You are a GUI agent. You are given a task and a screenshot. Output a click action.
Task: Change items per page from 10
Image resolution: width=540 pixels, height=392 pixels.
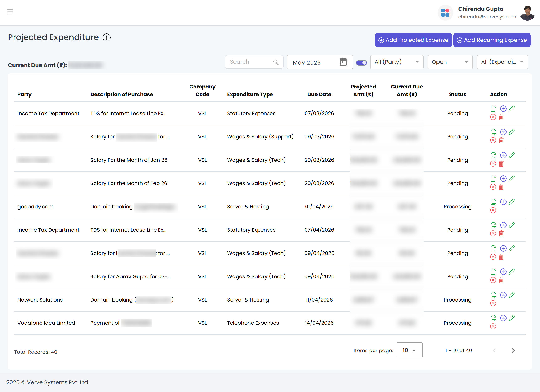coord(409,350)
